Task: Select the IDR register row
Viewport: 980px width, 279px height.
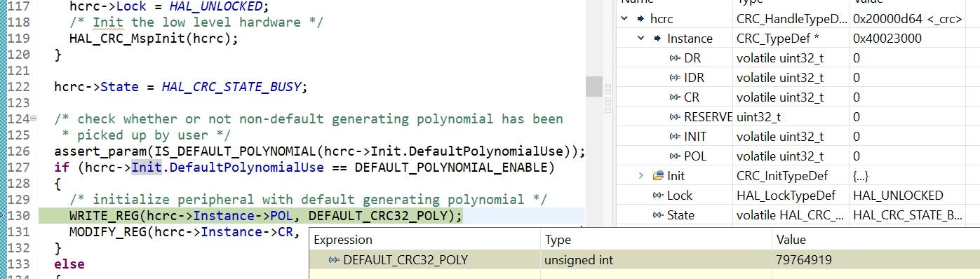Action: coord(798,78)
